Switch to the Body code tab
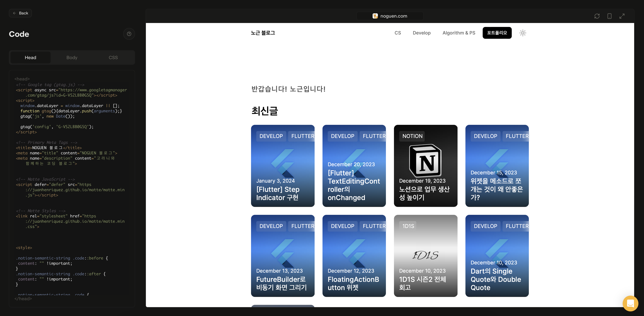644x316 pixels. 72,57
